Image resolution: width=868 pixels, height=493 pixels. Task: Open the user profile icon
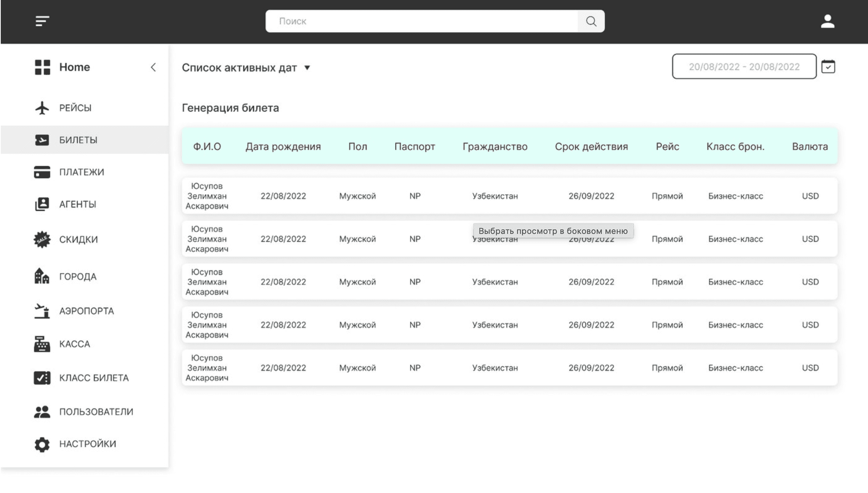pyautogui.click(x=828, y=21)
